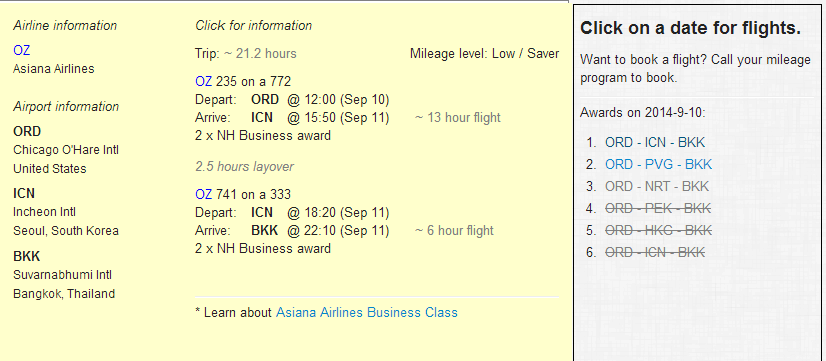Choose struck-through ORD - ICN - BKK route
The image size is (826, 361).
(655, 252)
